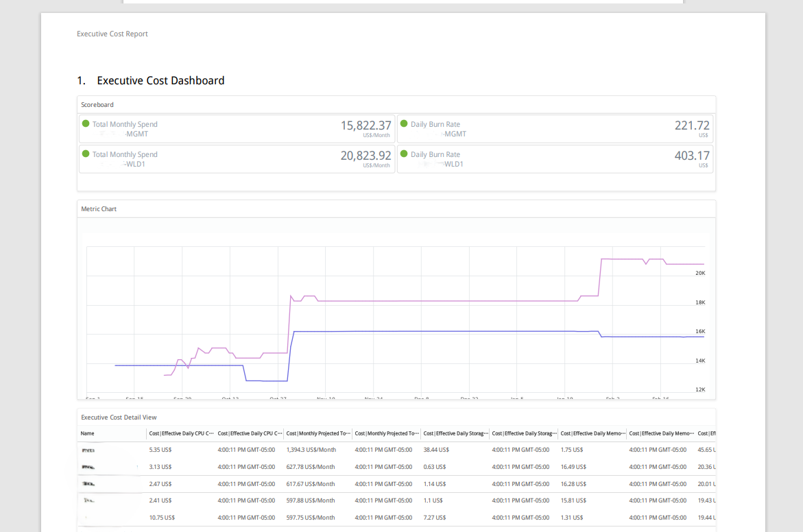This screenshot has height=532, width=803.
Task: Click green status dot for WLD1 Daily Burn Rate
Action: pyautogui.click(x=404, y=154)
